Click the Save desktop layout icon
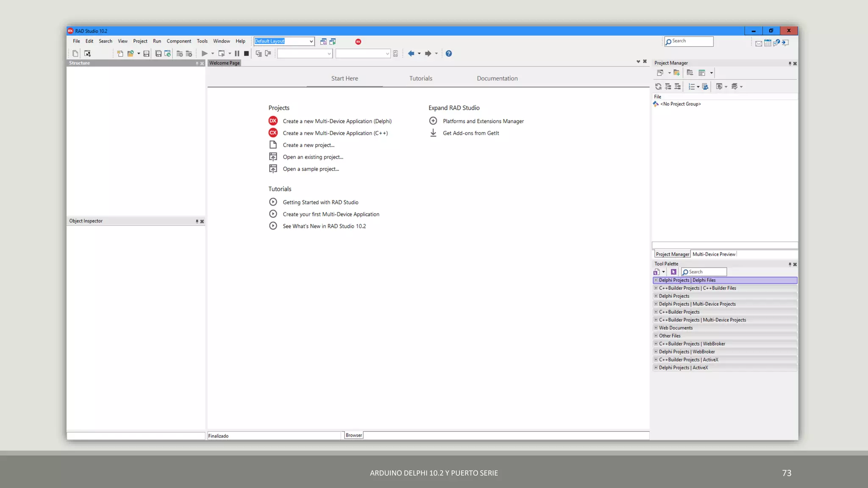Screen dimensions: 868x488 point(323,42)
